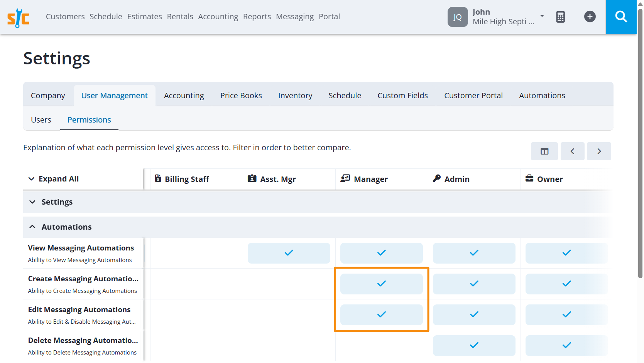Screen dimensions: 644x363
Task: Switch to the Custom Fields tab
Action: tap(402, 96)
